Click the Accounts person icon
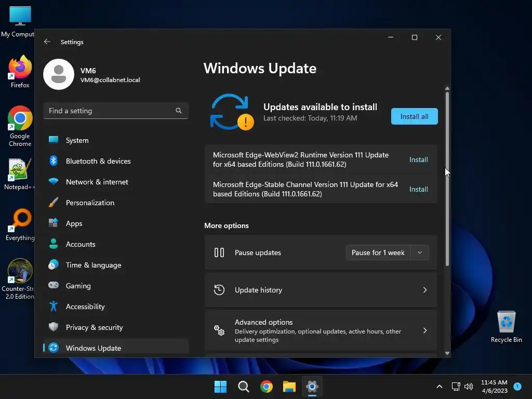The image size is (532, 399). pos(54,244)
